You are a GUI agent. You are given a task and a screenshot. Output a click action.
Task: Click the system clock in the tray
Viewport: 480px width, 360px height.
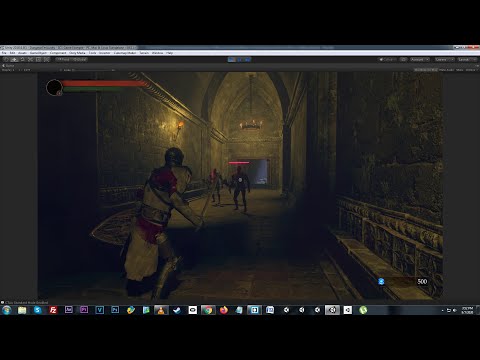pyautogui.click(x=467, y=310)
